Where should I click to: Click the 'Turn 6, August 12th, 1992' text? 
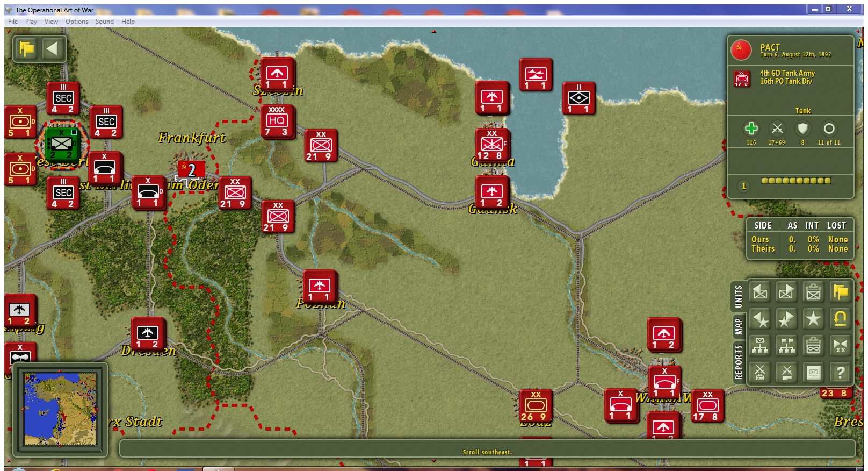click(795, 55)
